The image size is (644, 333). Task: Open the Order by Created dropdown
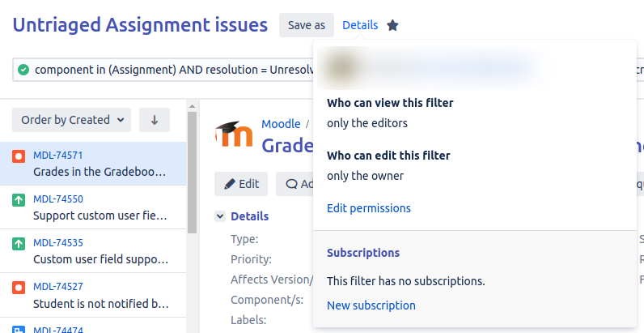click(71, 120)
